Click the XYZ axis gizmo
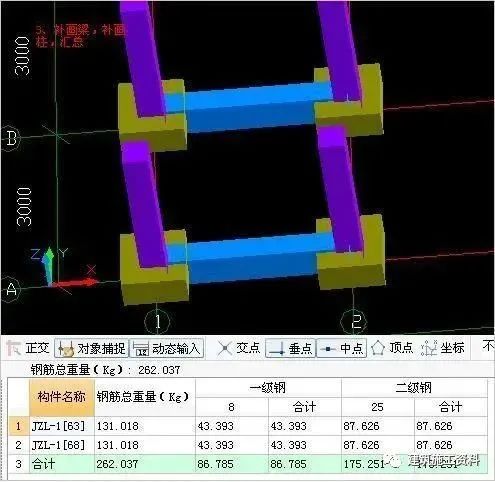This screenshot has height=482, width=495. coord(63,268)
